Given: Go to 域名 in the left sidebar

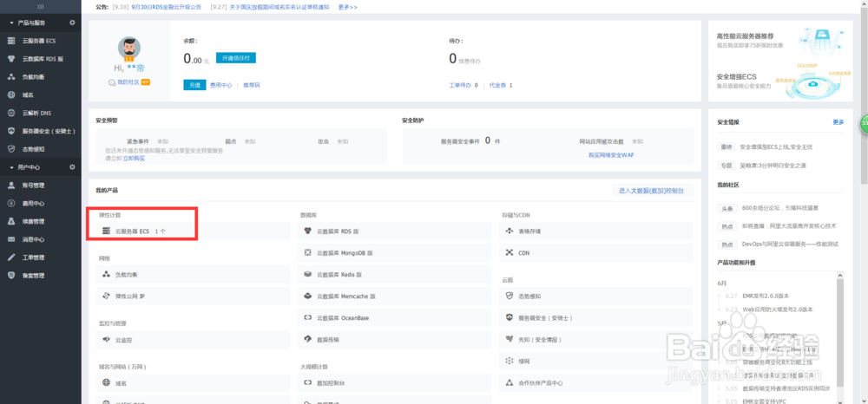Looking at the screenshot, I should tap(41, 95).
